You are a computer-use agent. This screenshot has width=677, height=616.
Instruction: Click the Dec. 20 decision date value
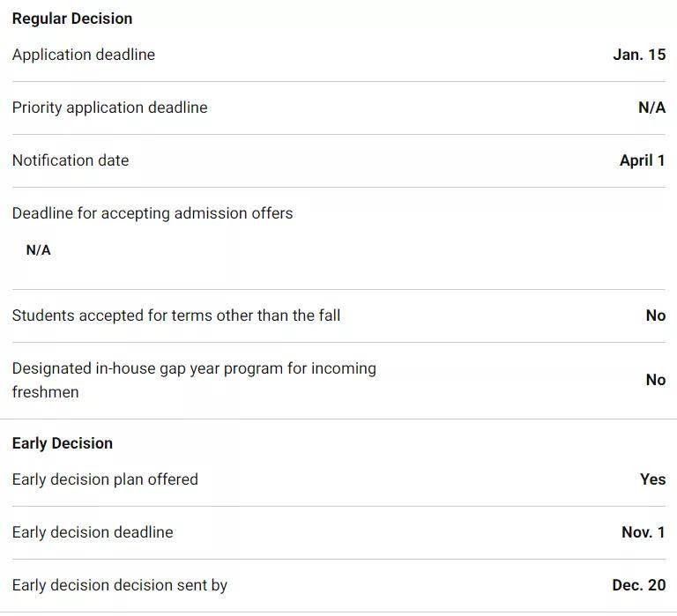point(639,585)
